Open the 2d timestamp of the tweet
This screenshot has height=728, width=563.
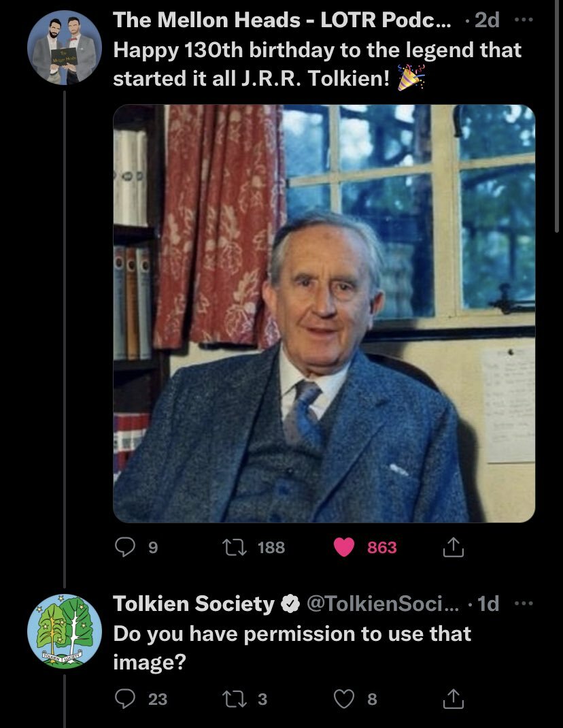click(x=486, y=20)
